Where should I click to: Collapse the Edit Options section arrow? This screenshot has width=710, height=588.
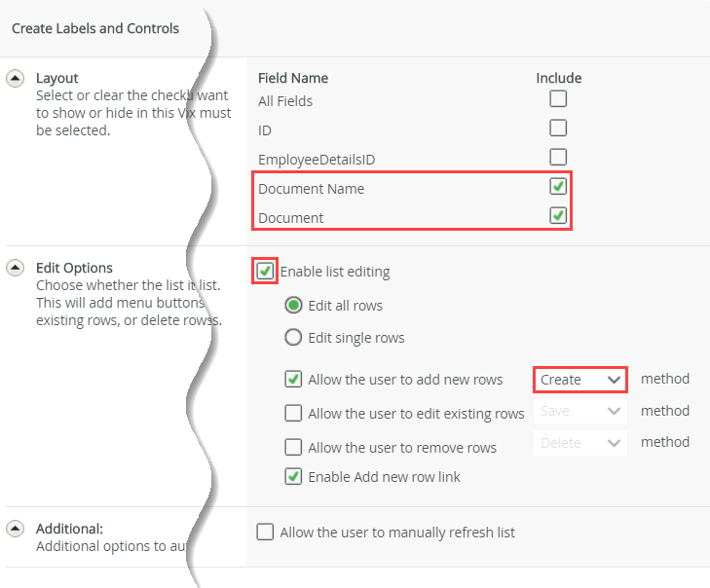click(x=16, y=268)
